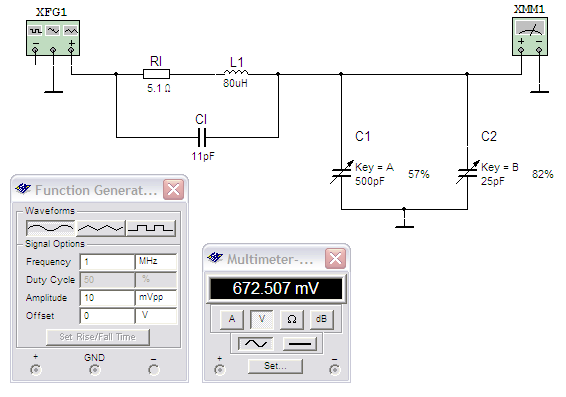The height and width of the screenshot is (397, 566).
Task: Click the Key = A label
Action: 374,167
